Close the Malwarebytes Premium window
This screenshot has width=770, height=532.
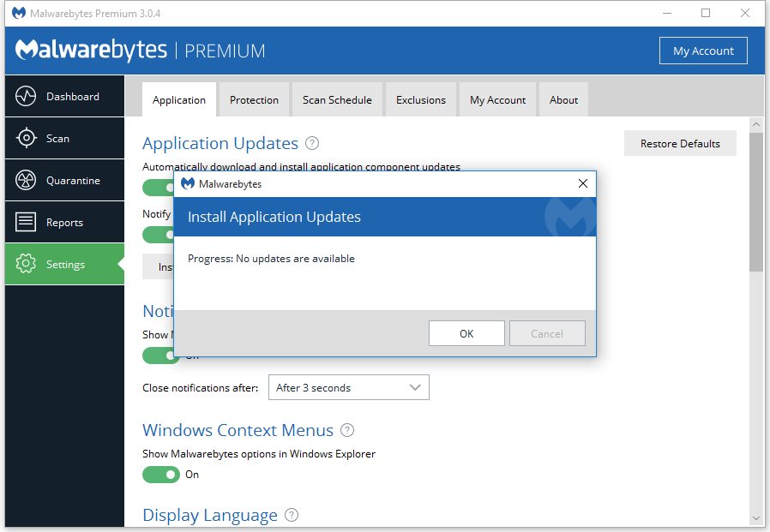745,13
